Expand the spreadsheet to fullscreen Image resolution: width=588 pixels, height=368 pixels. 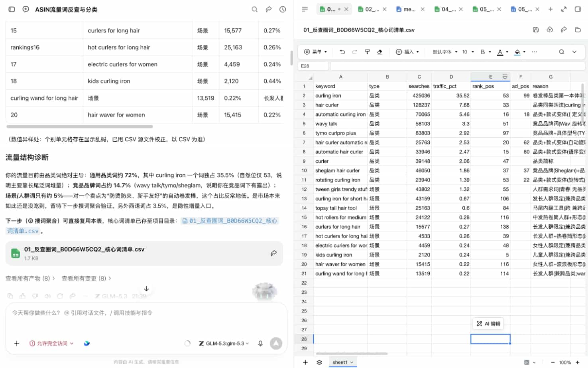click(x=564, y=9)
